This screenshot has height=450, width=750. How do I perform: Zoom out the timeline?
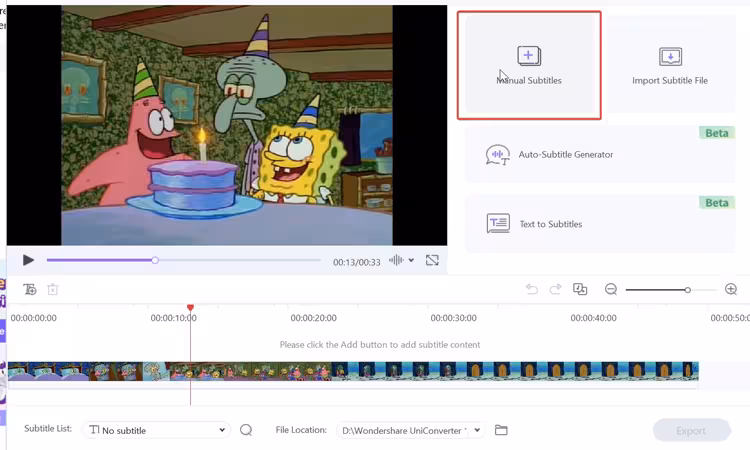(611, 289)
